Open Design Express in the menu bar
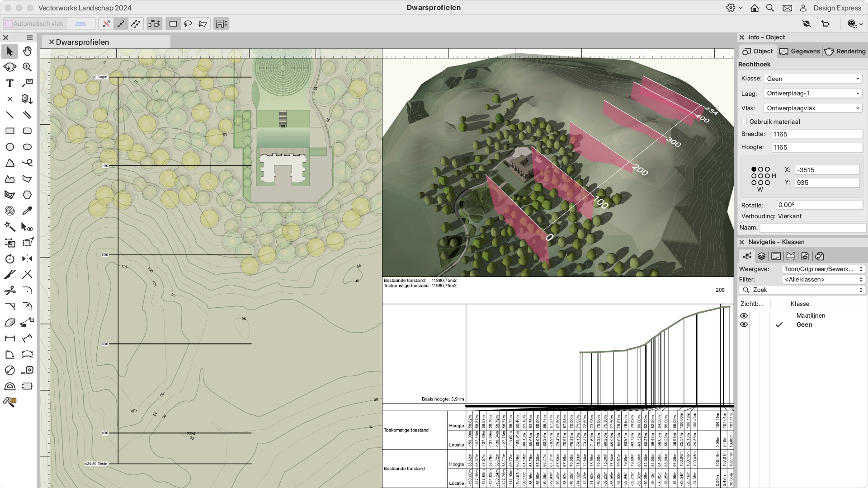868x488 pixels. pos(837,8)
